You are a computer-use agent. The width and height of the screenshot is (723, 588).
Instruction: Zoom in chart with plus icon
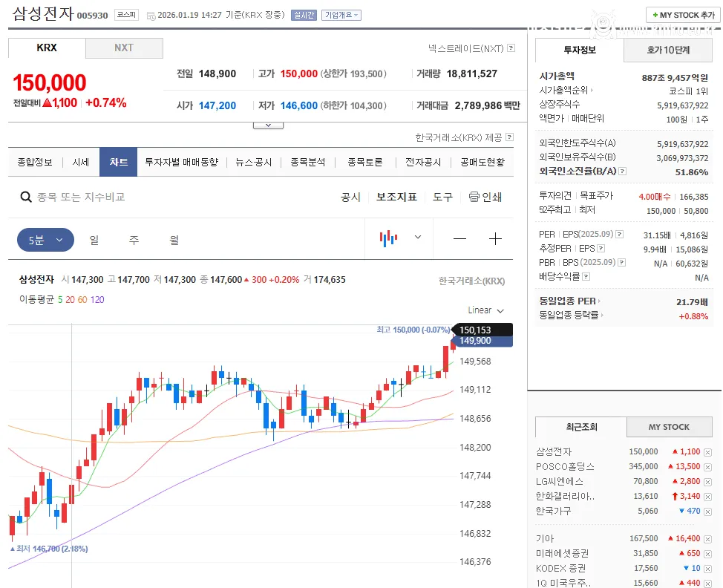click(x=496, y=238)
